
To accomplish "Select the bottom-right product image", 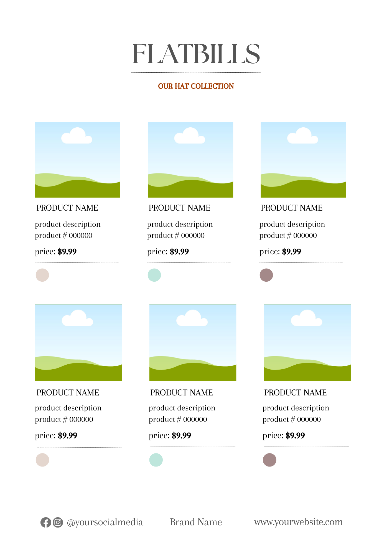I will pyautogui.click(x=307, y=342).
